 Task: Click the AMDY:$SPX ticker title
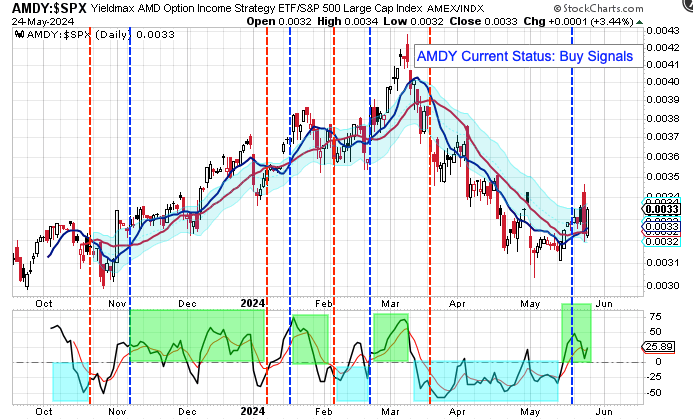point(38,8)
